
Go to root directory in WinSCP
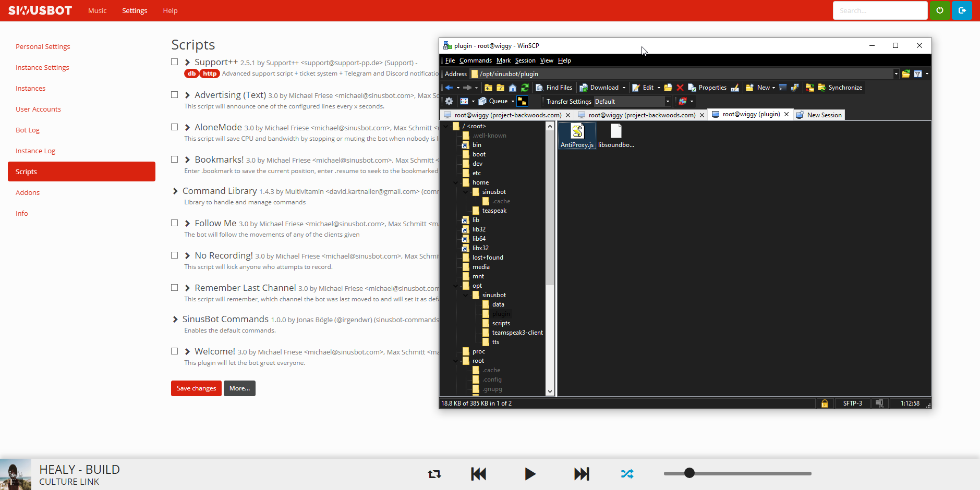pyautogui.click(x=500, y=88)
